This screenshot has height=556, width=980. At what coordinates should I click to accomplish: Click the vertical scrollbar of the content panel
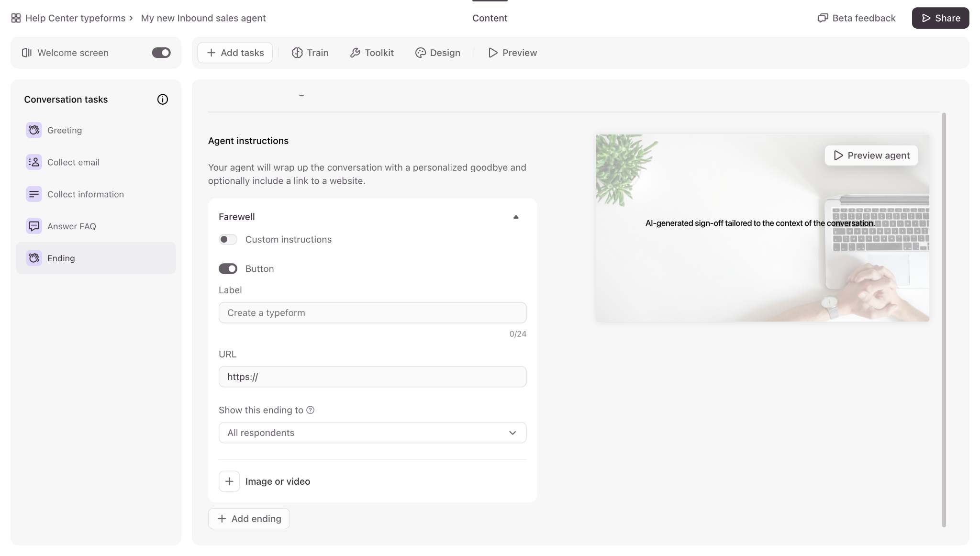(944, 320)
